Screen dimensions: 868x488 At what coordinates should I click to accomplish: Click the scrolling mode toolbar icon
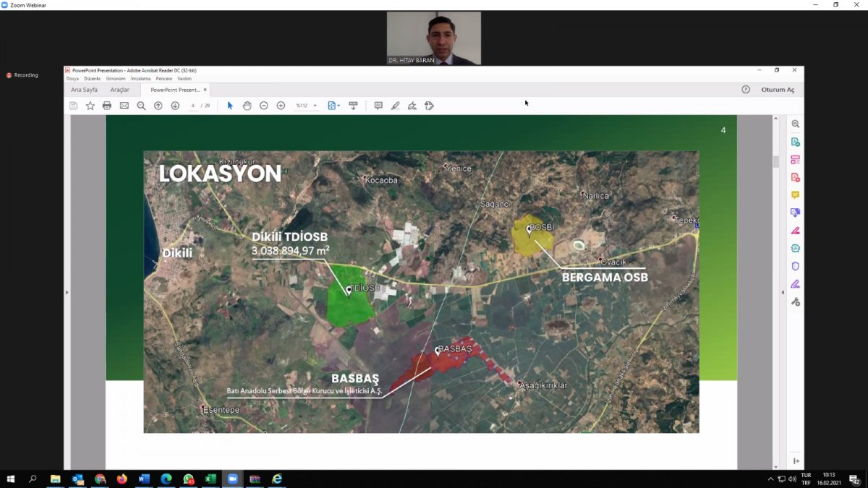tap(353, 106)
